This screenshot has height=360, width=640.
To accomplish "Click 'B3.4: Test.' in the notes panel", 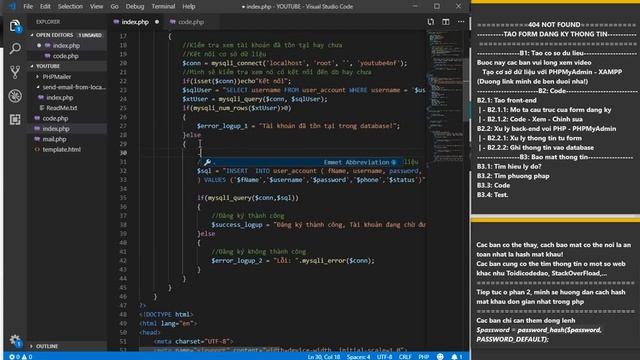I will (x=493, y=195).
